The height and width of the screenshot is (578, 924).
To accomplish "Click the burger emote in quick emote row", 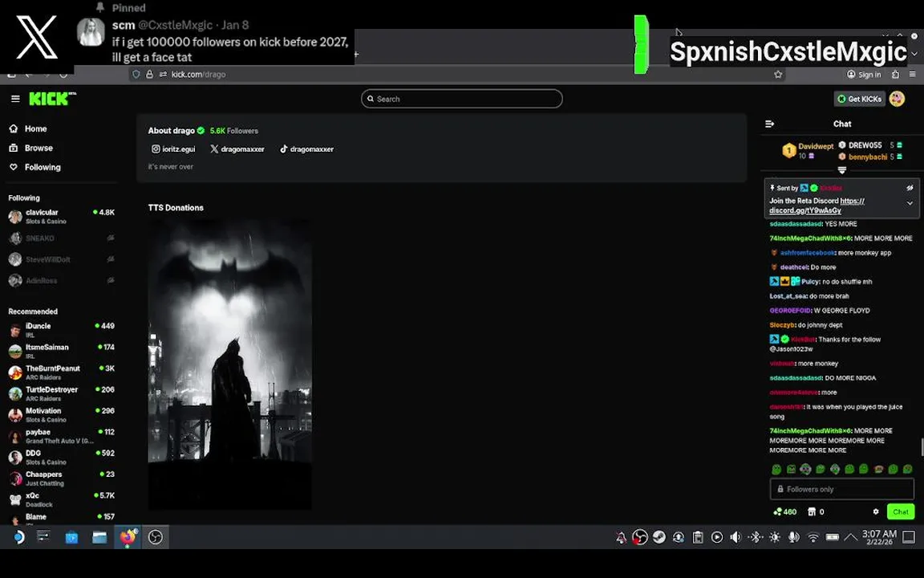I will coord(878,470).
